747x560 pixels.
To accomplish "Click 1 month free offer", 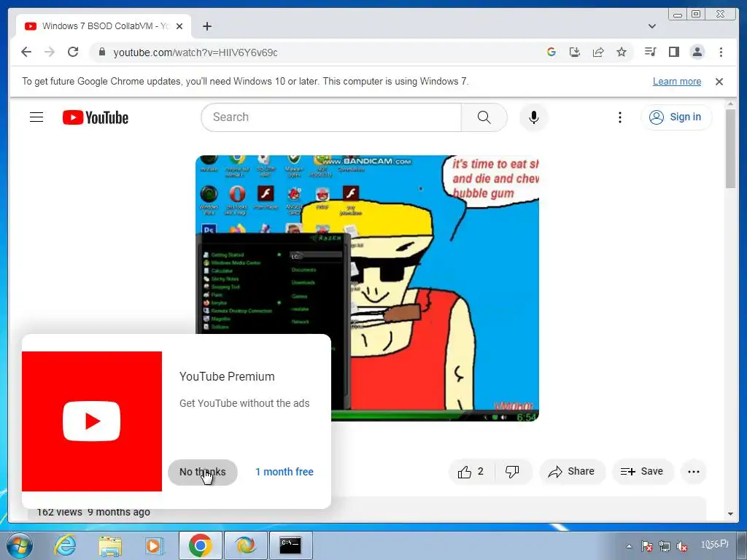I will click(x=285, y=472).
